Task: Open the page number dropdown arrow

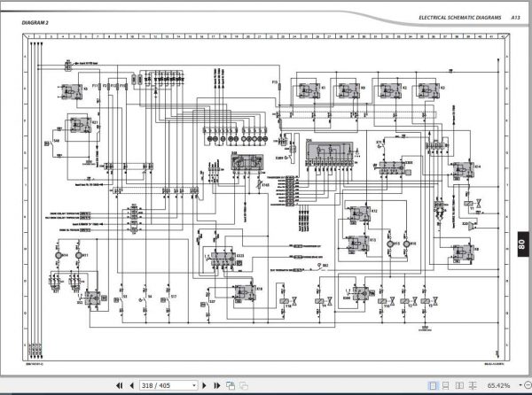Action: (x=193, y=385)
